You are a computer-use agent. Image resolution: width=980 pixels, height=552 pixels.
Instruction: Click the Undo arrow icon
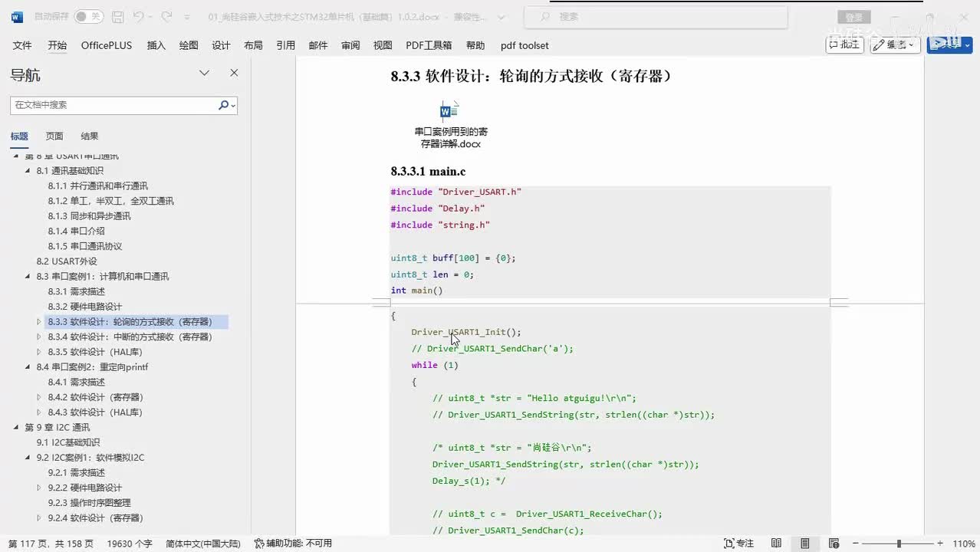138,16
